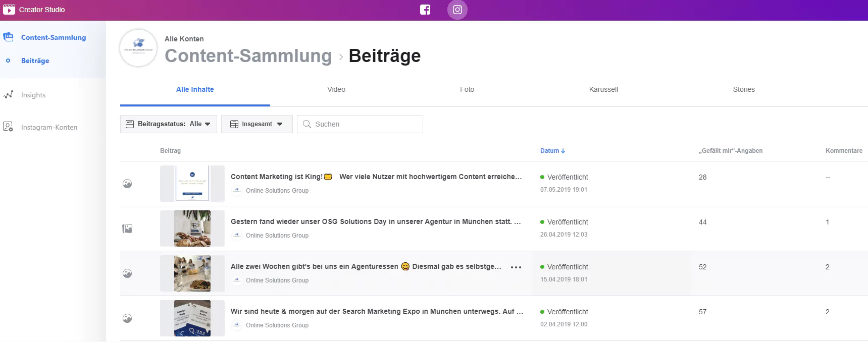Open Insights from the sidebar icon
The height and width of the screenshot is (342, 868).
point(8,95)
